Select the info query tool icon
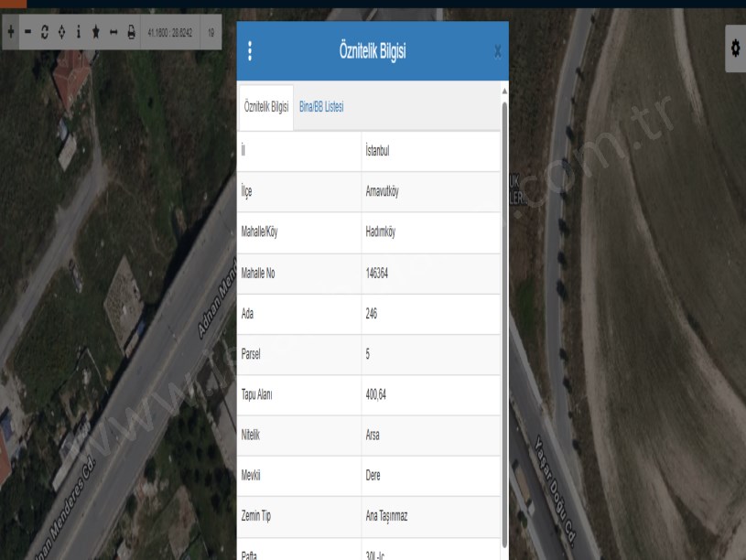Screen dimensions: 746x560 (x=79, y=32)
